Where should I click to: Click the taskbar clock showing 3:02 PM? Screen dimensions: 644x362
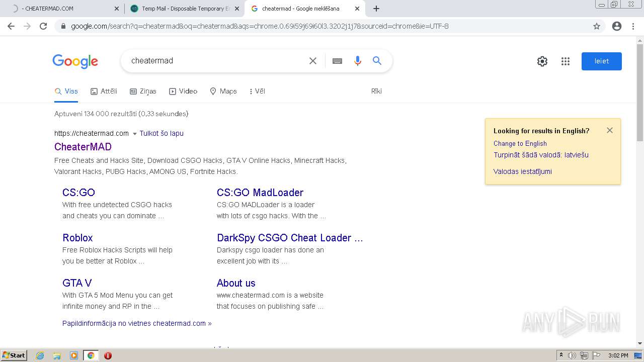(x=618, y=355)
